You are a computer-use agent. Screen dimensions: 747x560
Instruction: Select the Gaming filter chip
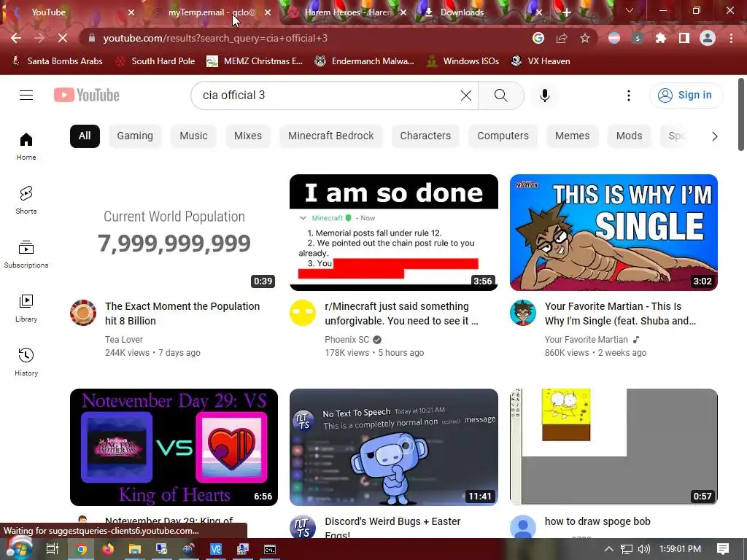point(135,136)
